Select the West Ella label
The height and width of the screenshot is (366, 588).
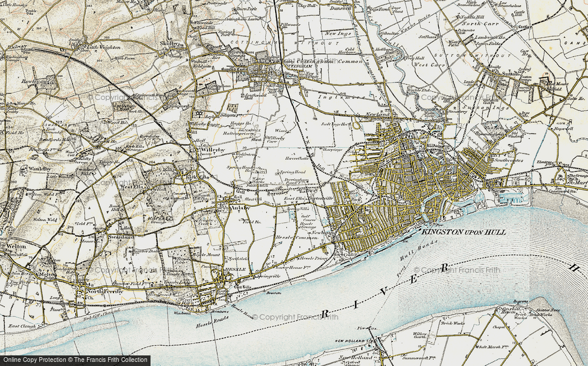coord(131,186)
